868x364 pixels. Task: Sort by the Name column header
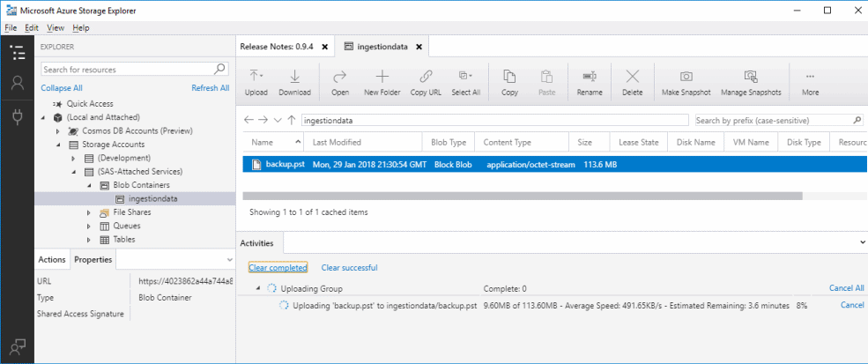coord(273,143)
